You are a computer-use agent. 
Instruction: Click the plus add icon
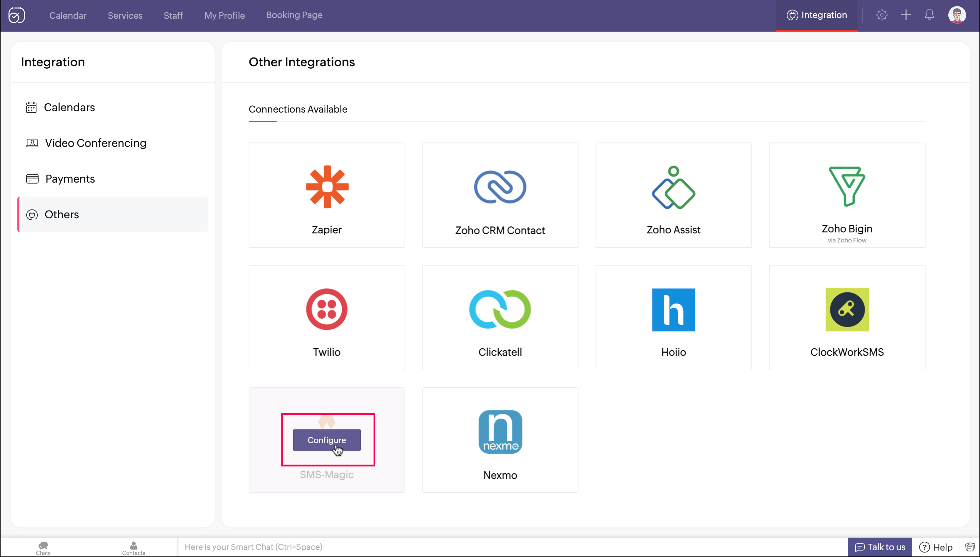tap(906, 15)
